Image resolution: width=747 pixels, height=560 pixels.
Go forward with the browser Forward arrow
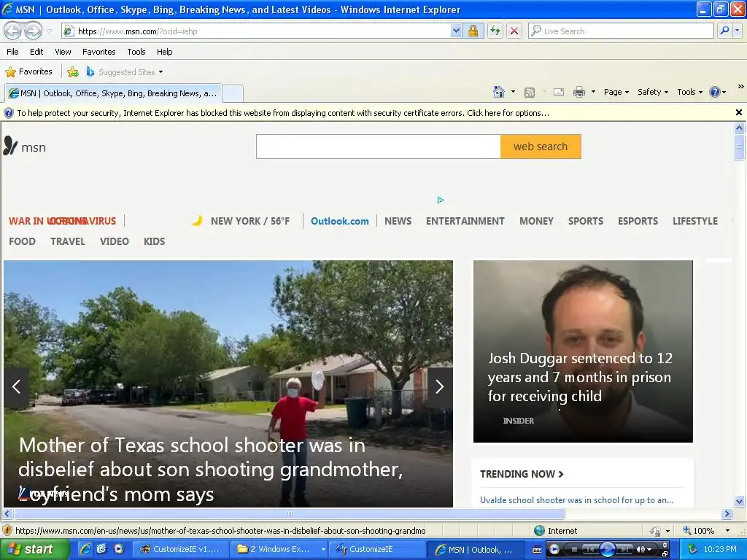click(x=33, y=31)
